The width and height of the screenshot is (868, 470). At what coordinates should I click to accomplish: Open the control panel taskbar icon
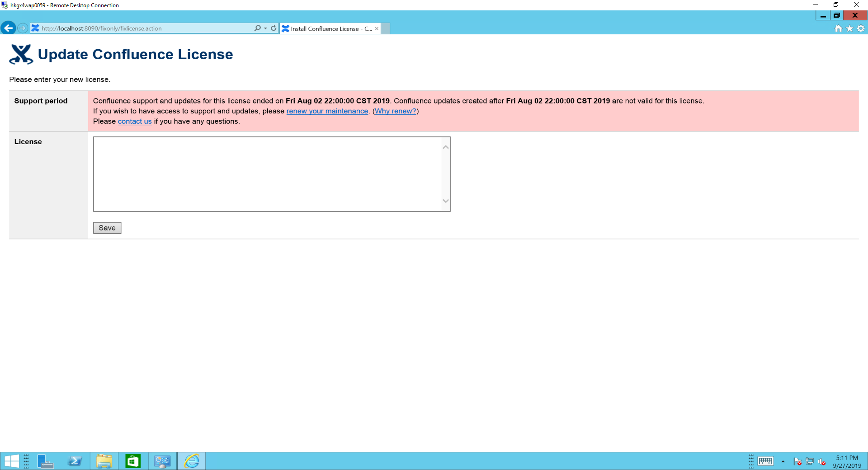(x=162, y=461)
